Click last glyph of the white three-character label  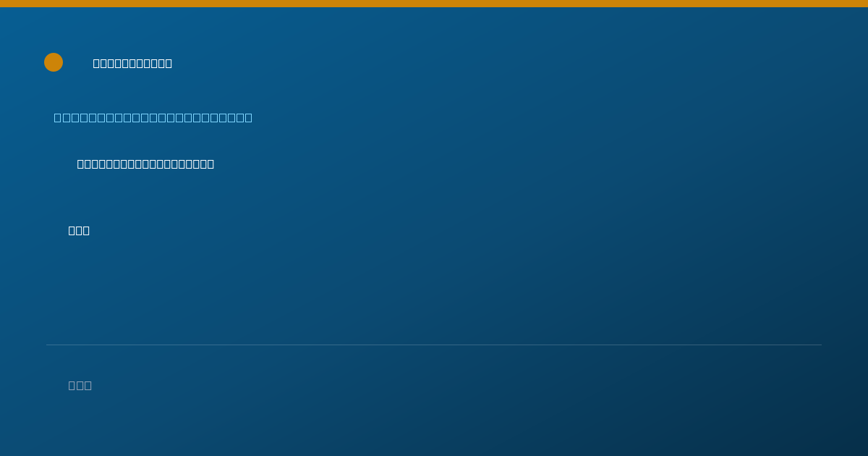click(x=86, y=230)
